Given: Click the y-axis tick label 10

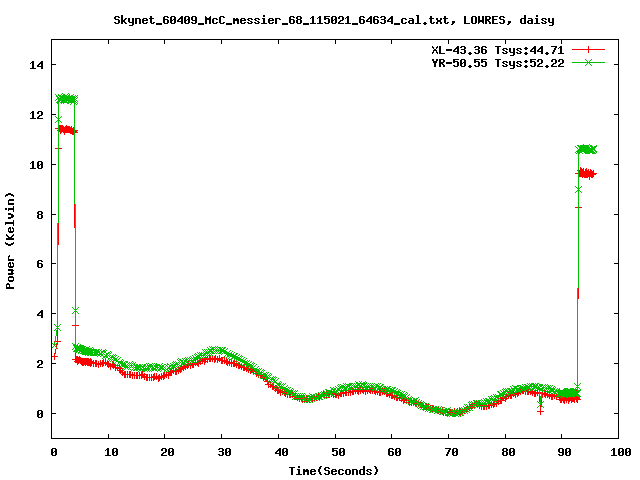Looking at the screenshot, I should coord(37,165).
